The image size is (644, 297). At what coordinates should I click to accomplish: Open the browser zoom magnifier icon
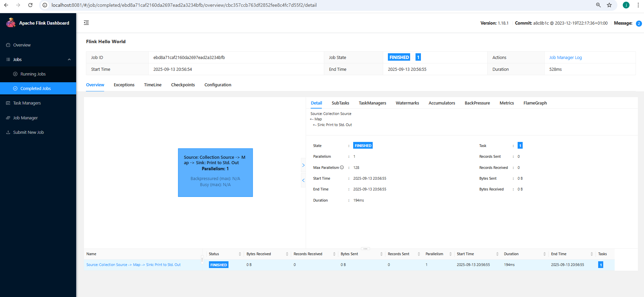tap(599, 5)
